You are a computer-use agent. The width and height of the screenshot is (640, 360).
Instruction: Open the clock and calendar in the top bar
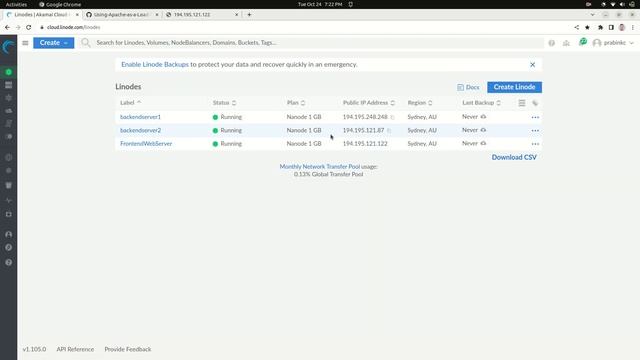(x=320, y=4)
